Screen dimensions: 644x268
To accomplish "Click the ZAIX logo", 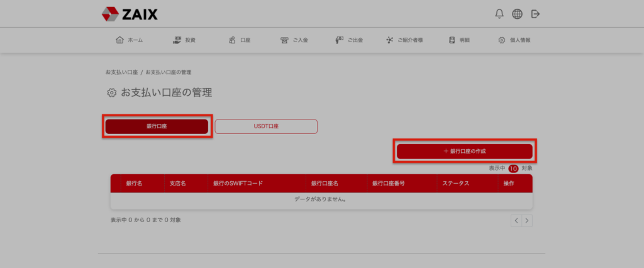I will [x=130, y=13].
